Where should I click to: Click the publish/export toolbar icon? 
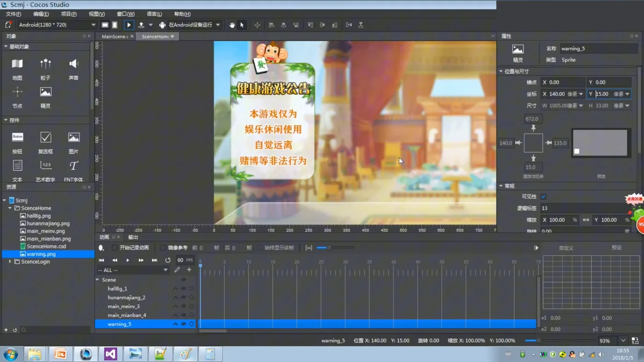[141, 25]
